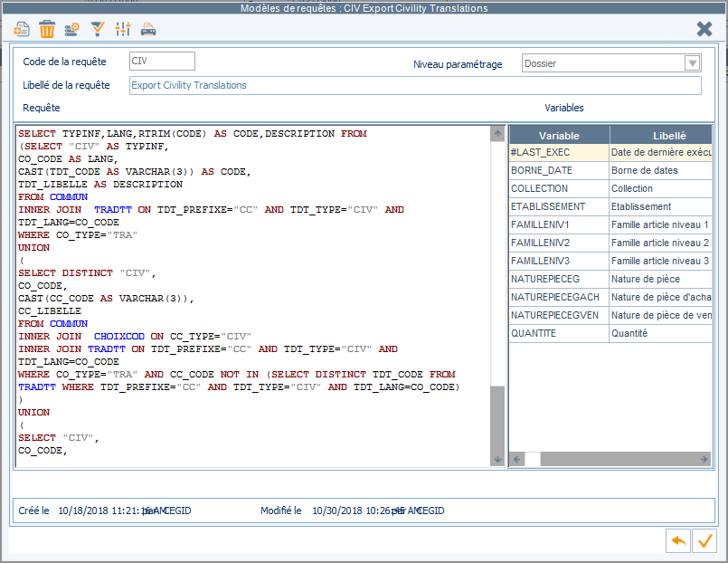
Task: Click the 'Nature de pièce' label cell
Action: click(x=661, y=279)
